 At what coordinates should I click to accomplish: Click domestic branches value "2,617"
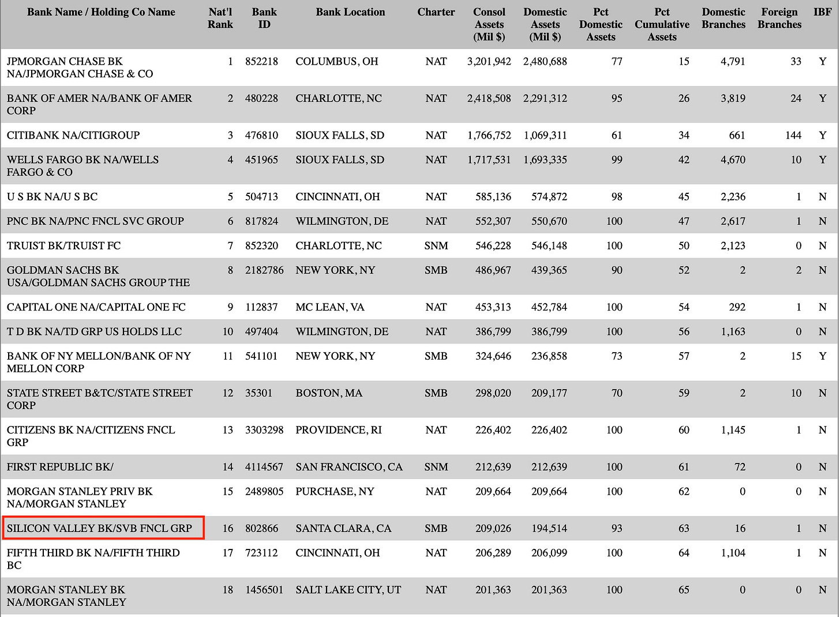pyautogui.click(x=733, y=221)
